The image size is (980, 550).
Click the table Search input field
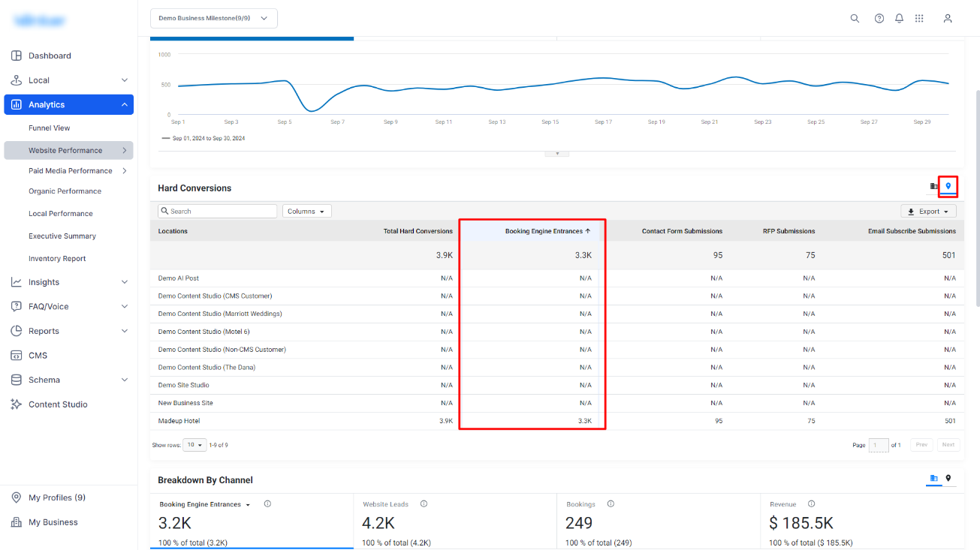[x=217, y=212]
